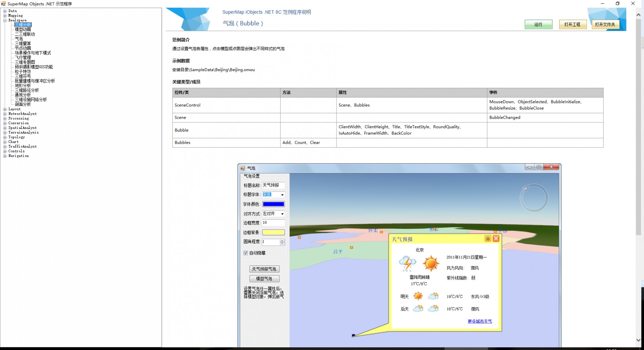Select the 三维专题图 tree item
The image size is (644, 350).
coord(25,62)
